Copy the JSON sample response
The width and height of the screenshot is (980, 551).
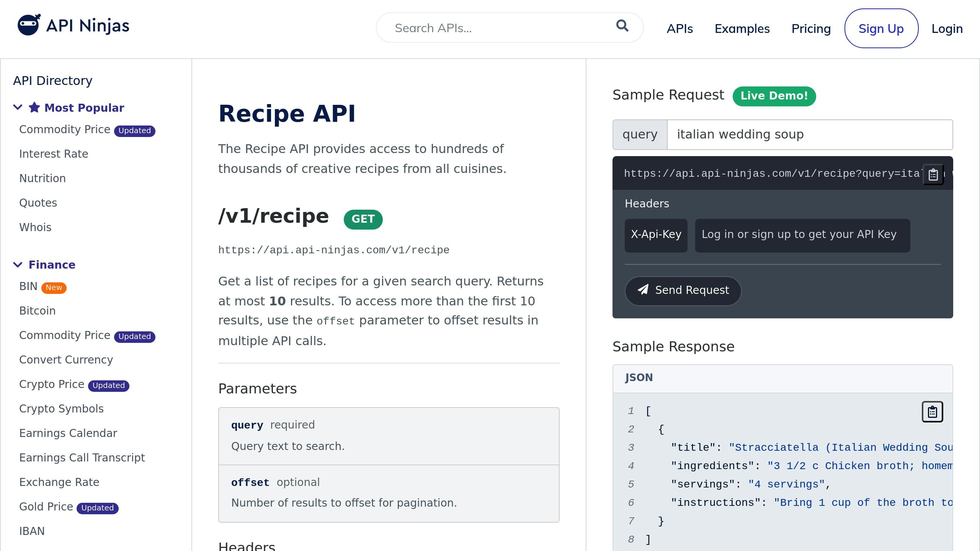(x=932, y=412)
